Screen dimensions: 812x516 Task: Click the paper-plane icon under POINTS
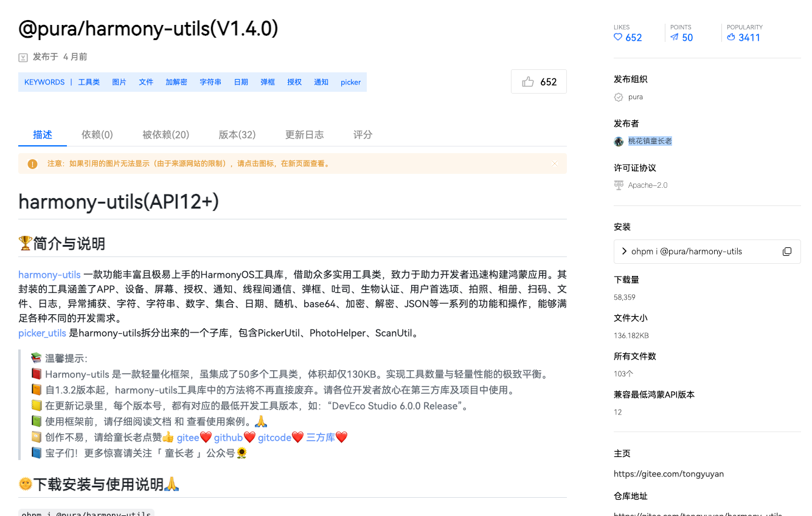[675, 37]
